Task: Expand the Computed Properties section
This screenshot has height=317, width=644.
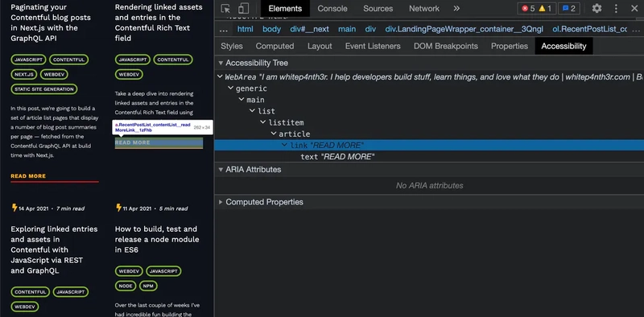Action: click(x=221, y=202)
